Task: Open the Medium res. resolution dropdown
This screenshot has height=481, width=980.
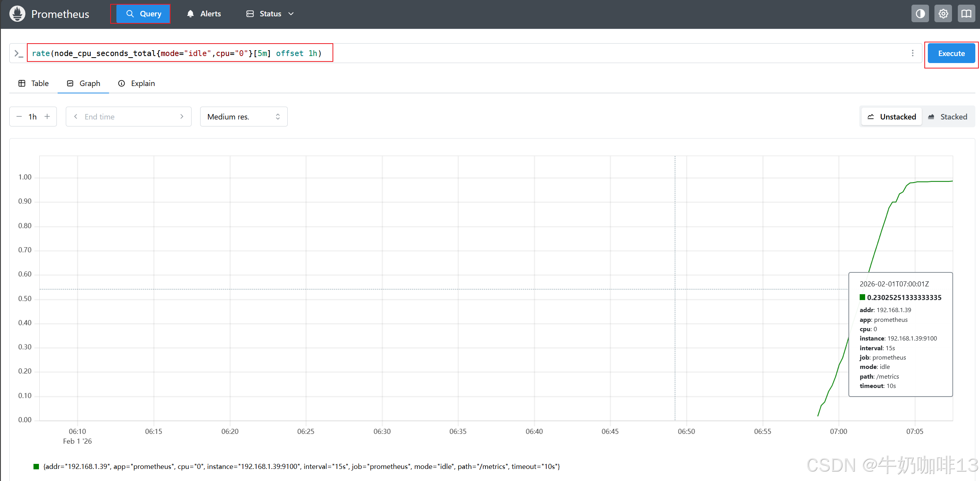Action: tap(244, 117)
